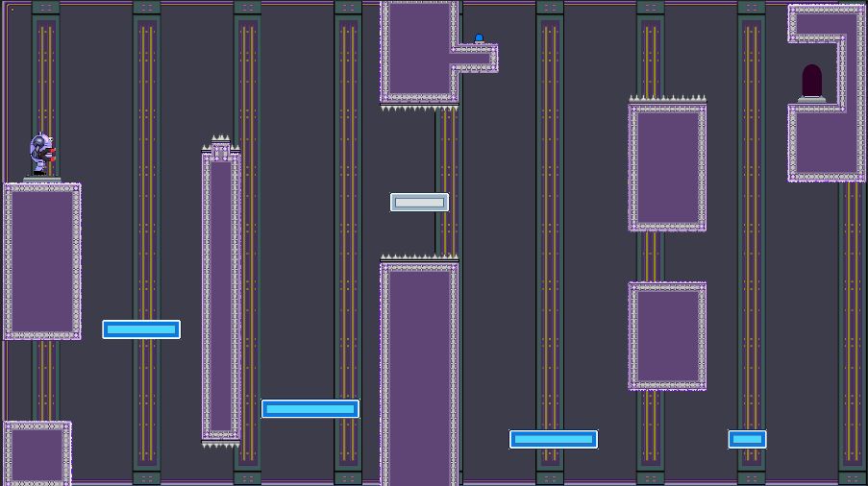868x486 pixels.
Task: Click the blue platform nearest the robot
Action: click(x=141, y=329)
